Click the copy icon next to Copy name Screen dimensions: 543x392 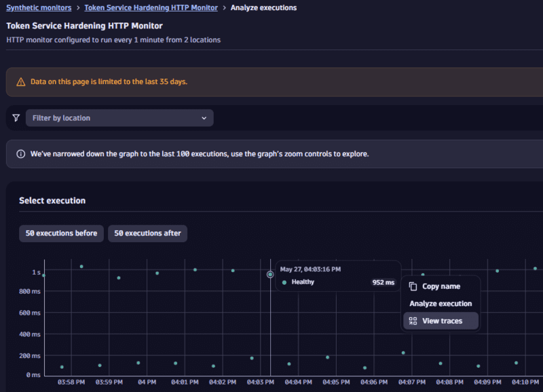pyautogui.click(x=413, y=286)
